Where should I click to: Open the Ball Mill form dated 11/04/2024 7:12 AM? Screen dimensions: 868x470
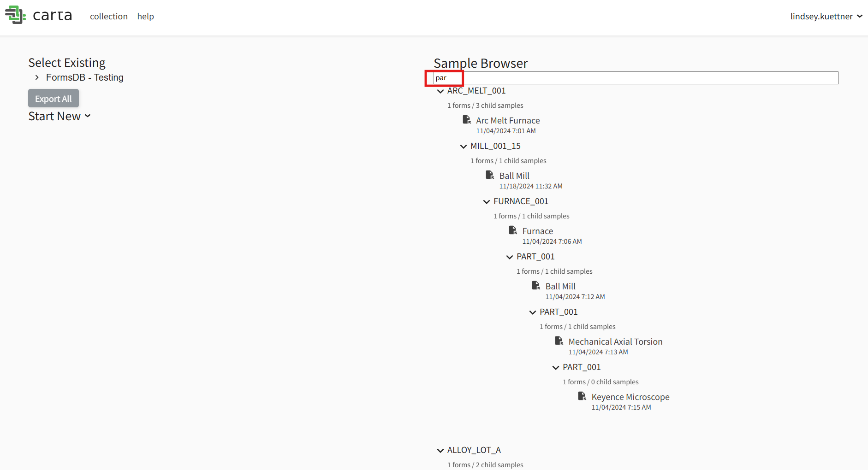[560, 286]
